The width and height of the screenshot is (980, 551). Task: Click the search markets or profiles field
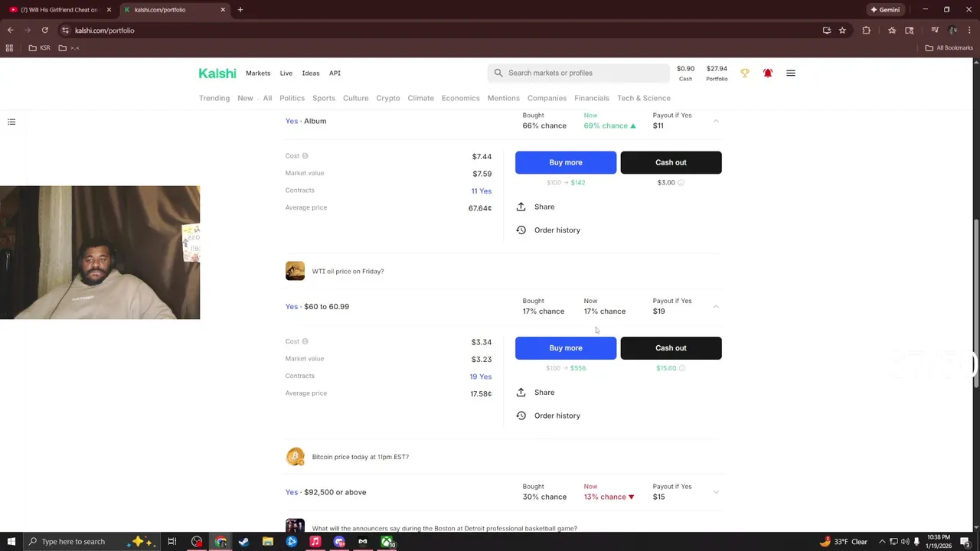tap(578, 73)
